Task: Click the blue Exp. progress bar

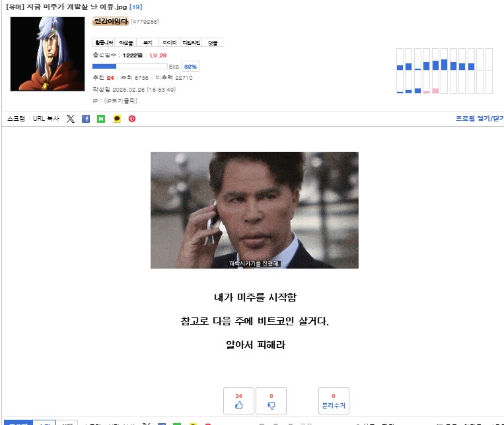Action: pyautogui.click(x=129, y=67)
